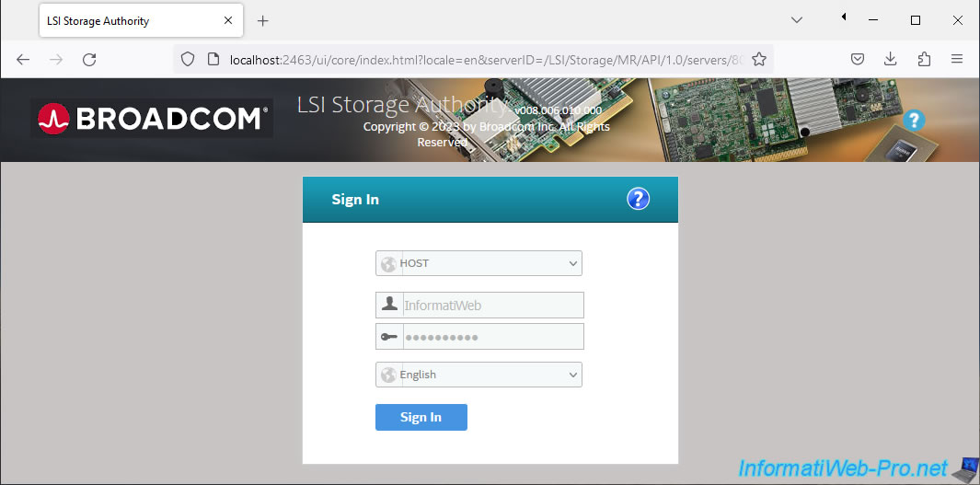This screenshot has height=485, width=980.
Task: Open the English language dropdown
Action: [478, 375]
